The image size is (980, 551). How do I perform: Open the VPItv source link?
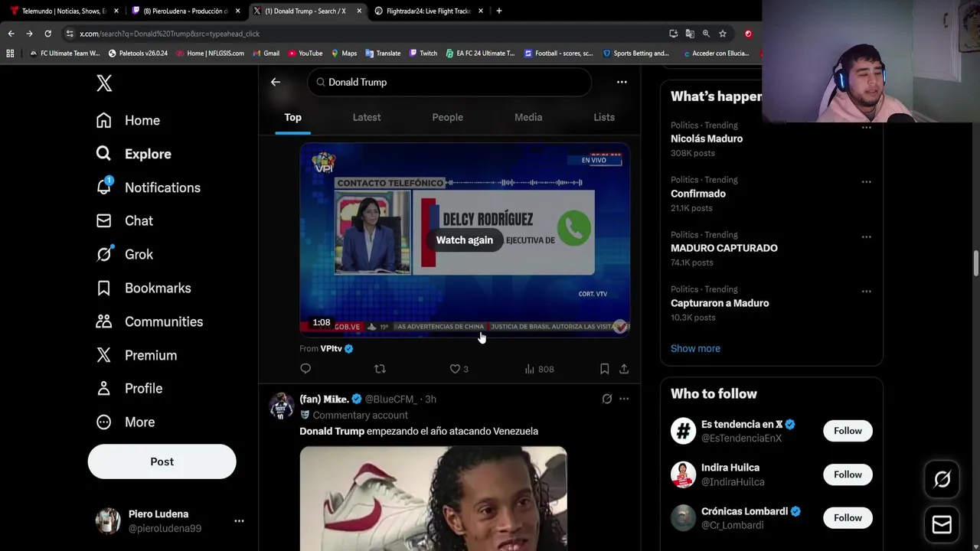tap(331, 348)
